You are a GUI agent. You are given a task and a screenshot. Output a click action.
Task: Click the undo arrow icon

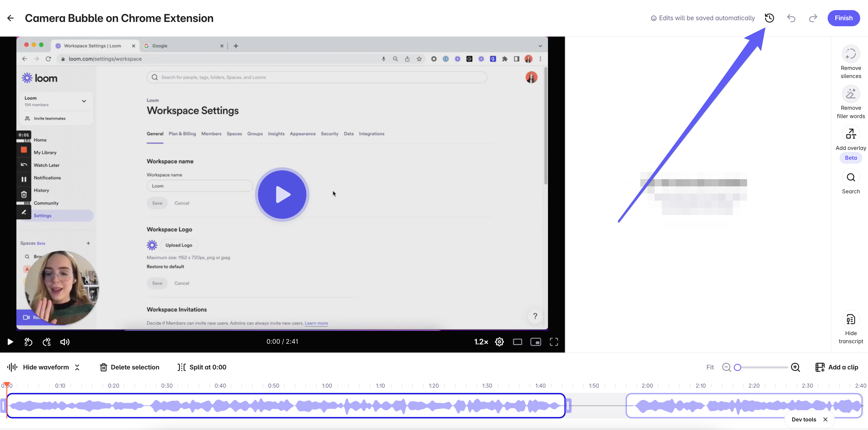791,18
